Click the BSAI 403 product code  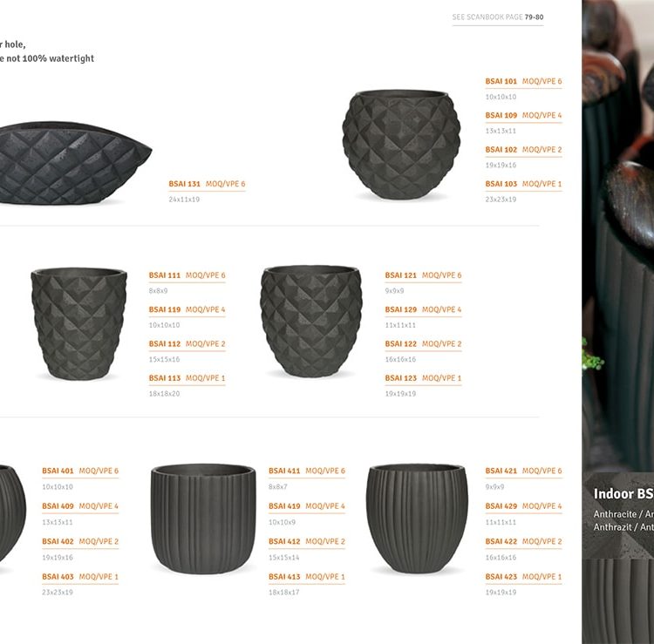coord(58,577)
